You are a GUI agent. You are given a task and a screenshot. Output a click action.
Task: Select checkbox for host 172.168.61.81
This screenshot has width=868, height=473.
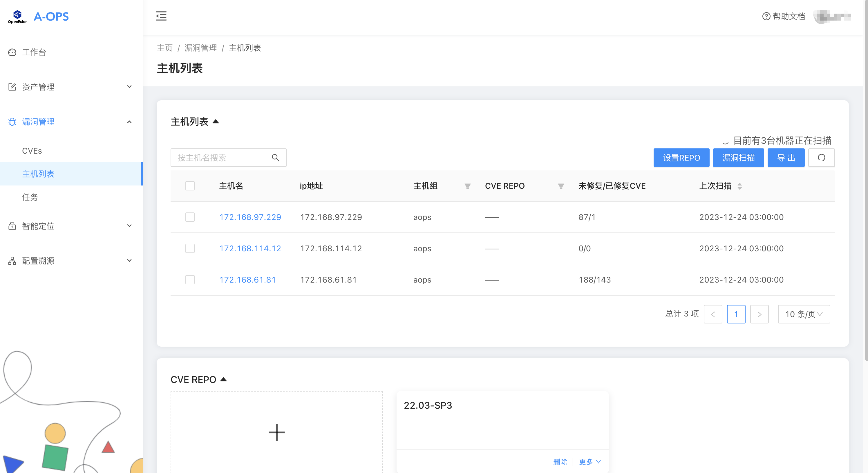[x=190, y=280]
